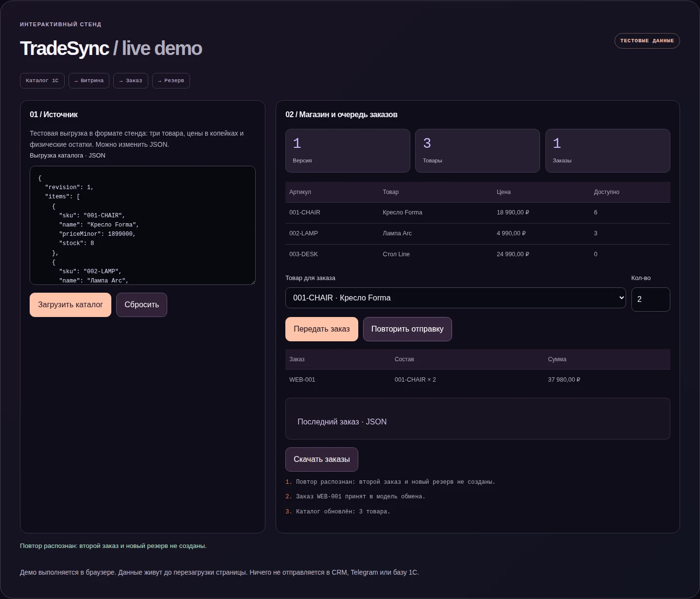700x599 pixels.
Task: Click the Загрузить каталог button
Action: click(70, 305)
